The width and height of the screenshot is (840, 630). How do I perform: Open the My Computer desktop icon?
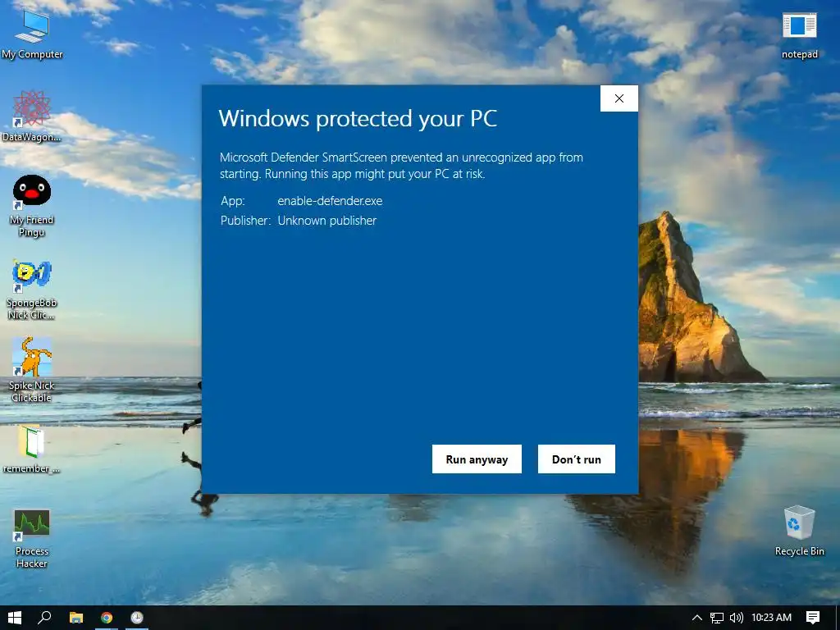[32, 33]
